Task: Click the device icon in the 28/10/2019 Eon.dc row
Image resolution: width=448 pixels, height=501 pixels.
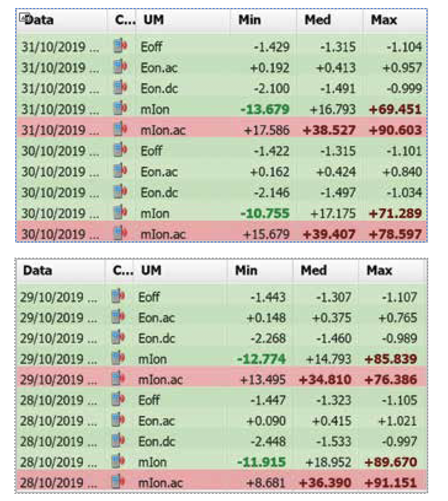Action: point(118,442)
